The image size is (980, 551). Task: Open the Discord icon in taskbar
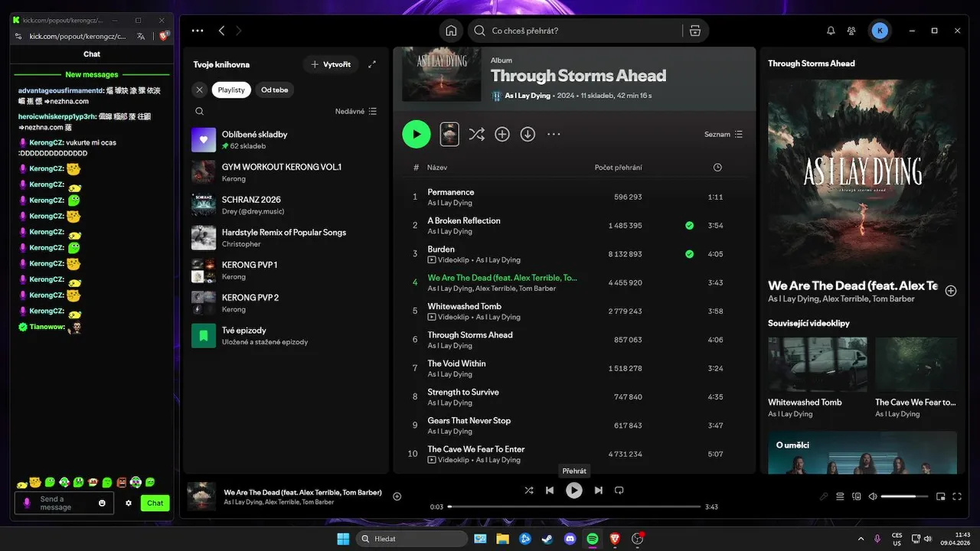click(x=570, y=539)
